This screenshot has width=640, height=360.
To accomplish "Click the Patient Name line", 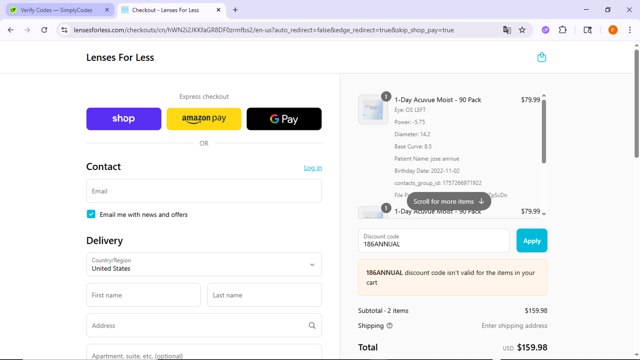I will (427, 159).
